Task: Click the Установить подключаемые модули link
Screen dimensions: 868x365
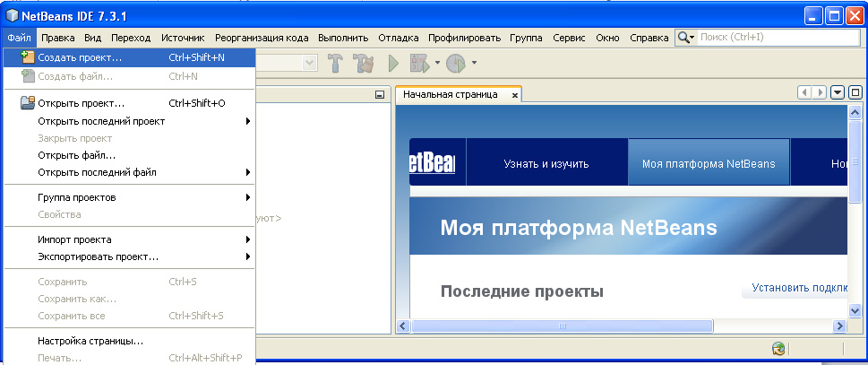Action: coord(797,289)
